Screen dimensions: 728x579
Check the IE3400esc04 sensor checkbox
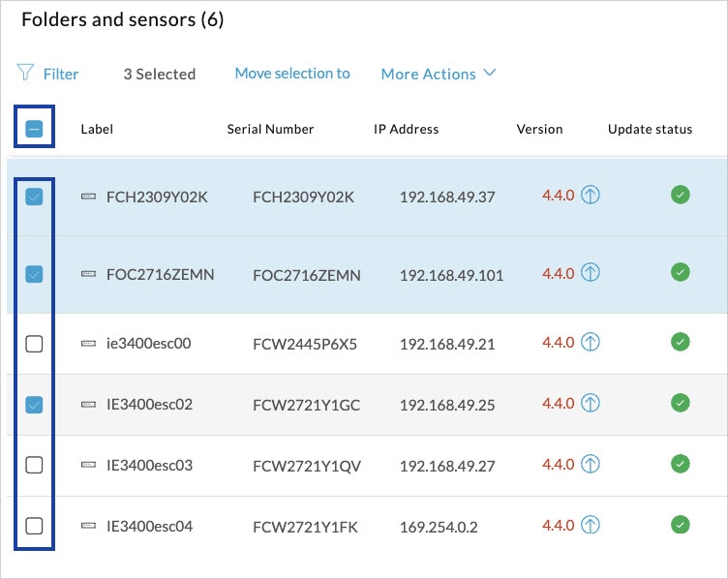tap(34, 526)
